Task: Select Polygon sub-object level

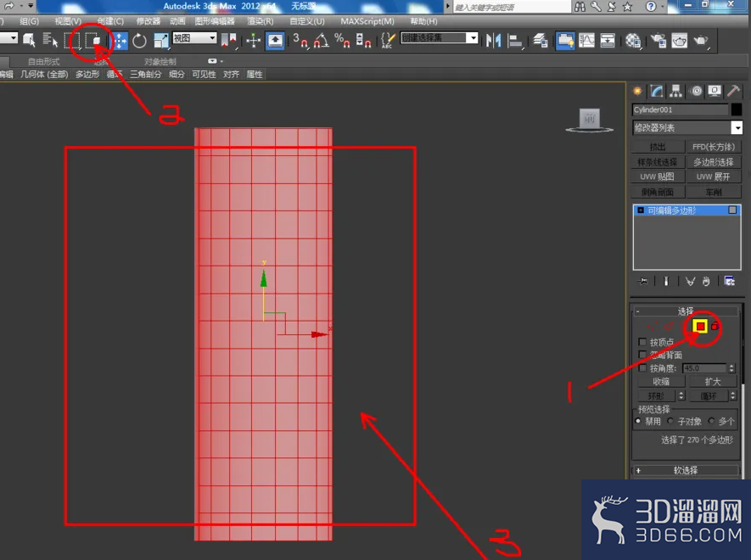Action: pyautogui.click(x=700, y=326)
